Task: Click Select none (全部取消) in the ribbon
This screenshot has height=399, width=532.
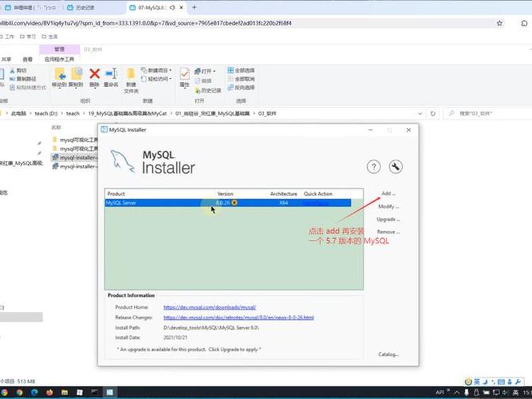Action: (x=241, y=78)
